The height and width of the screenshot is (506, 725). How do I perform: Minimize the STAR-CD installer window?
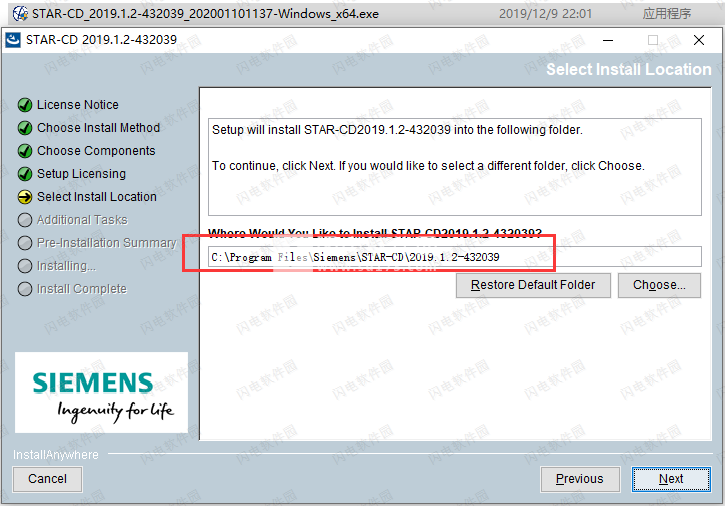coord(608,40)
